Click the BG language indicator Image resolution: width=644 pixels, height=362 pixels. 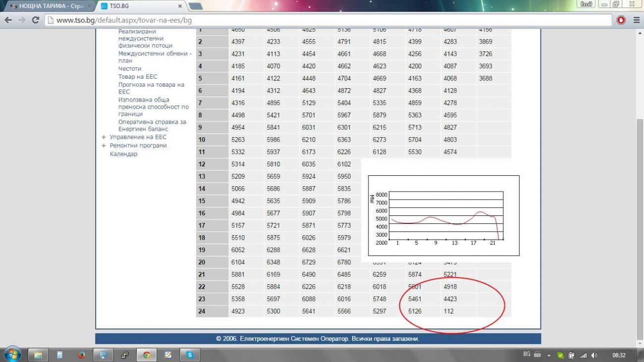click(527, 355)
